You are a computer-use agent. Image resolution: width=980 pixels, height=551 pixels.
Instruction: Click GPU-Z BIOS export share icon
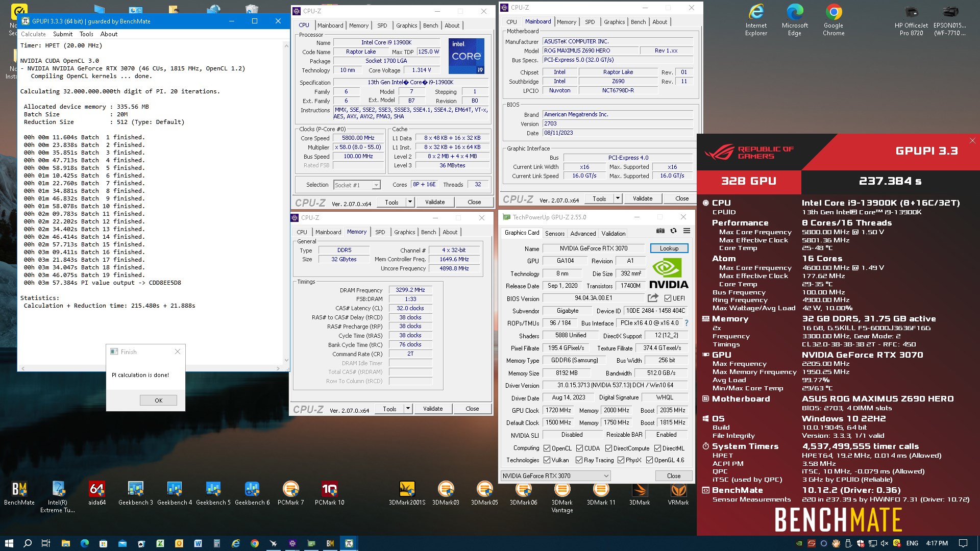[x=653, y=298]
